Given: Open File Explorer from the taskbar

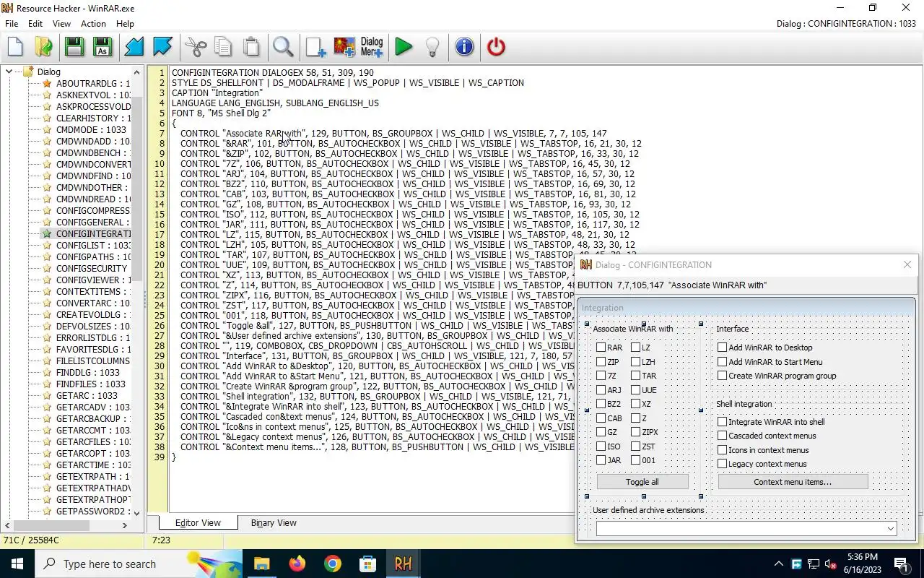Looking at the screenshot, I should point(261,564).
